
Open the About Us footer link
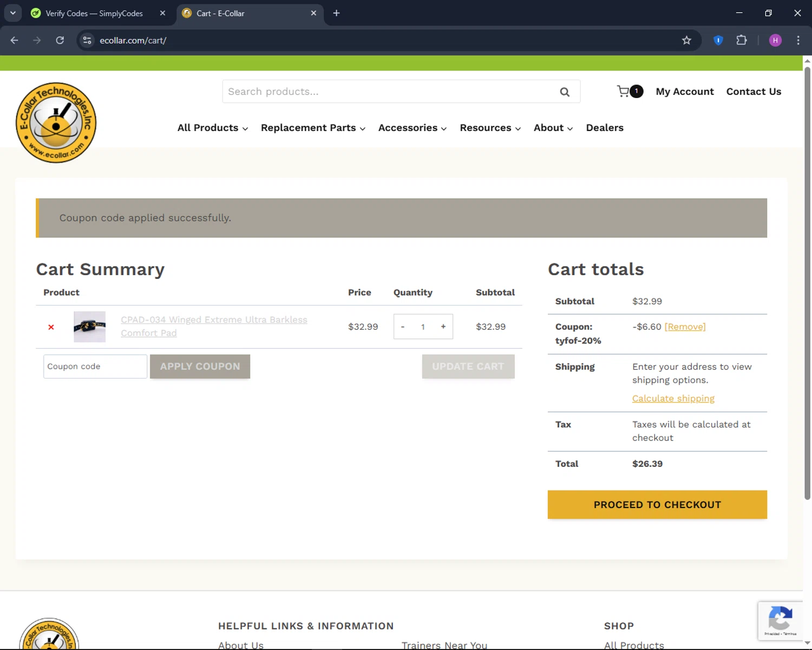point(241,645)
